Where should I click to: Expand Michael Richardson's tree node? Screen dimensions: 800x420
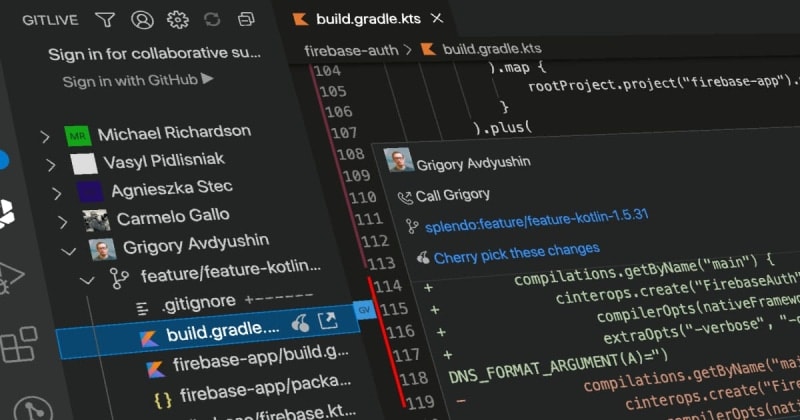click(45, 136)
